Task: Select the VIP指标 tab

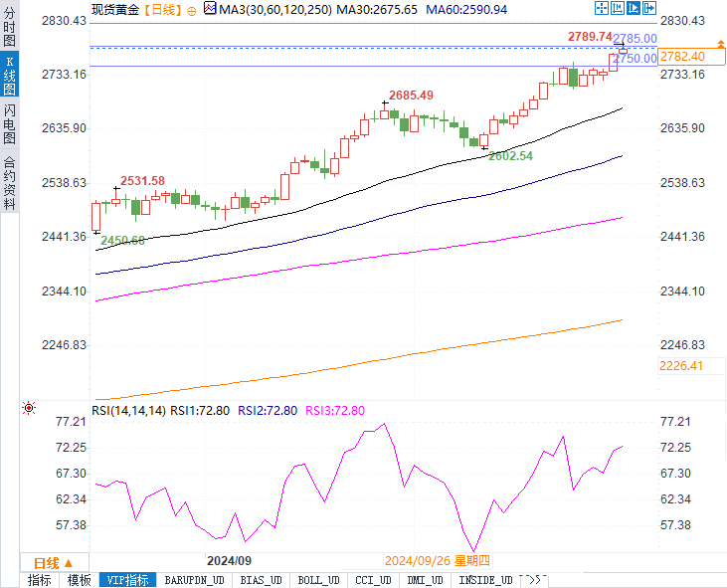Action: pos(126,580)
